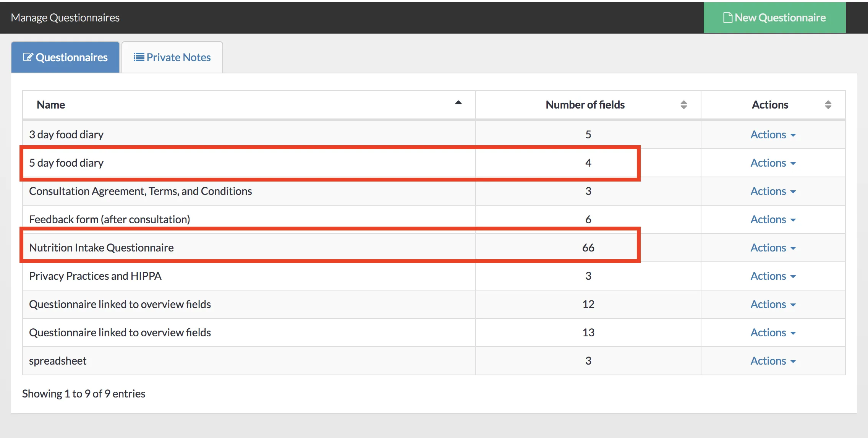Click the Manage Questionnaires page title
This screenshot has height=438, width=868.
coord(65,18)
